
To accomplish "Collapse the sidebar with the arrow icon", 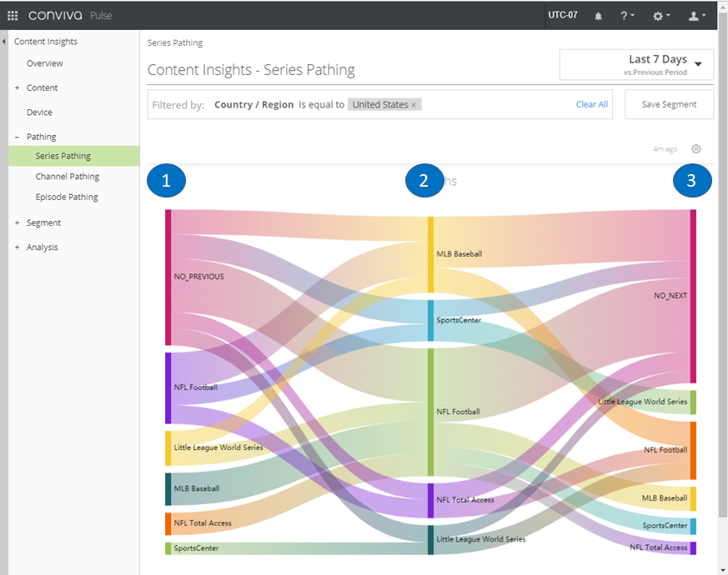I will click(x=3, y=42).
